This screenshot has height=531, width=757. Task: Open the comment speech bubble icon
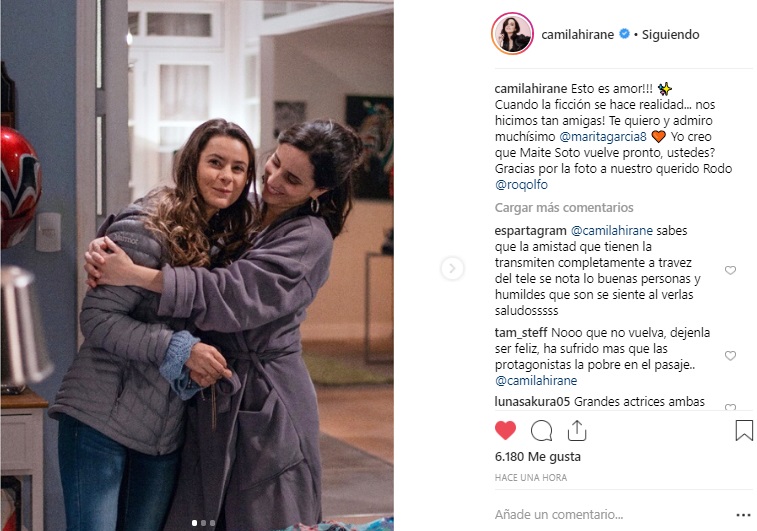coord(541,431)
